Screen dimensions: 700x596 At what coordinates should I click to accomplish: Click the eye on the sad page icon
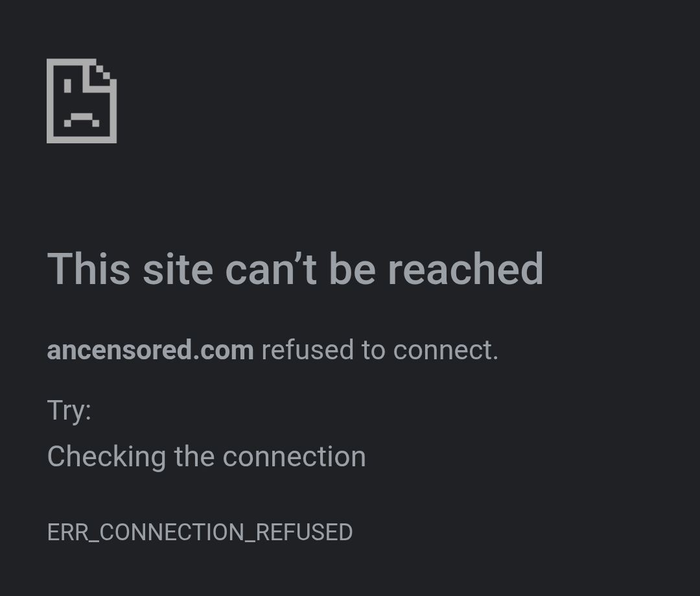tap(67, 86)
